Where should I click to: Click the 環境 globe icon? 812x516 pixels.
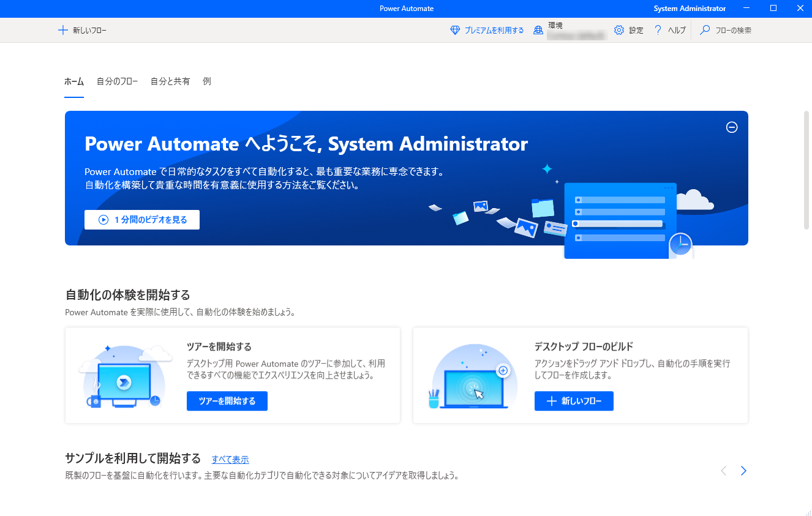pos(538,30)
